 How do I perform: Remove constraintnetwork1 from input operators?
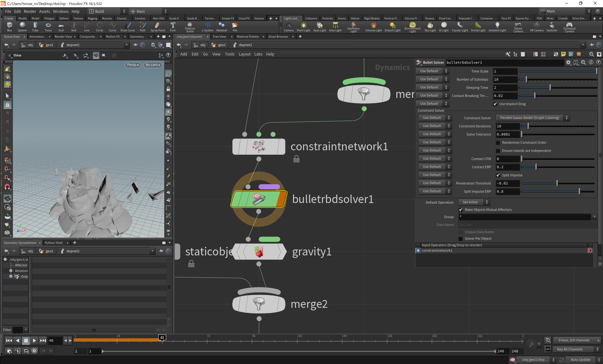click(x=590, y=250)
